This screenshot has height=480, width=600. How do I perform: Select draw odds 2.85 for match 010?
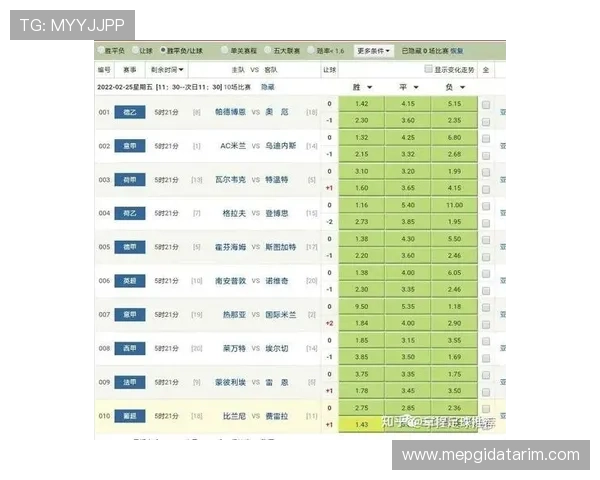[x=408, y=408]
